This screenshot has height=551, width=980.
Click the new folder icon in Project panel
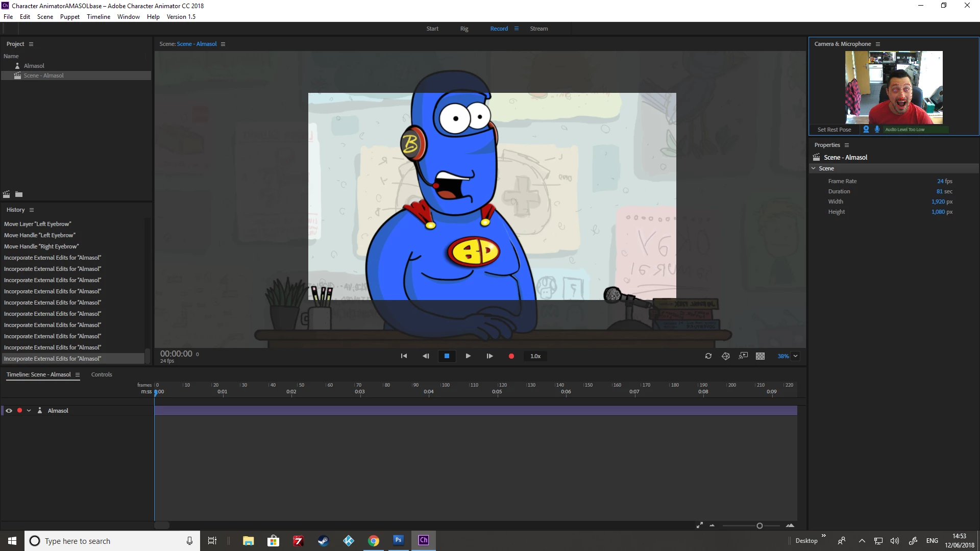pyautogui.click(x=19, y=194)
